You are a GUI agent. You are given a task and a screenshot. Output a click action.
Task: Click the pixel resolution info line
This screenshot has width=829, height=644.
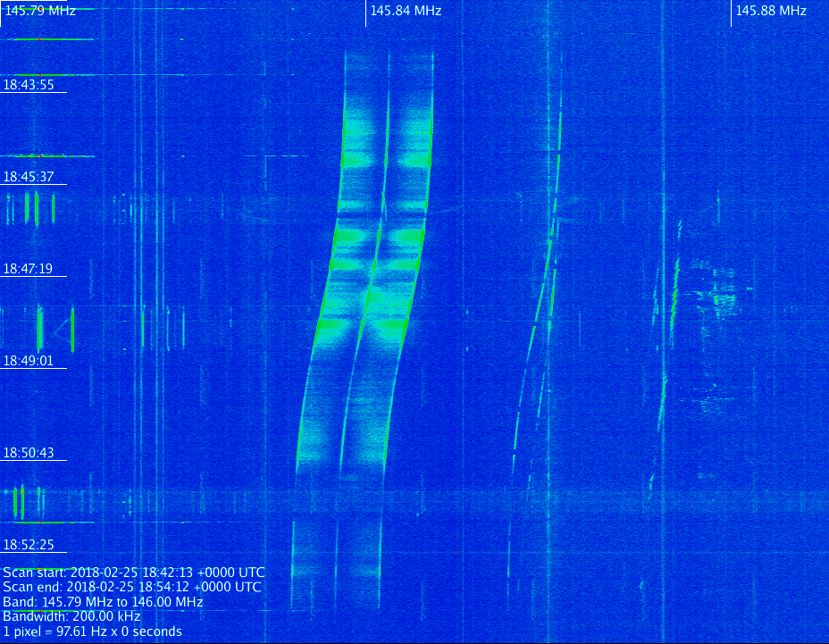[92, 631]
